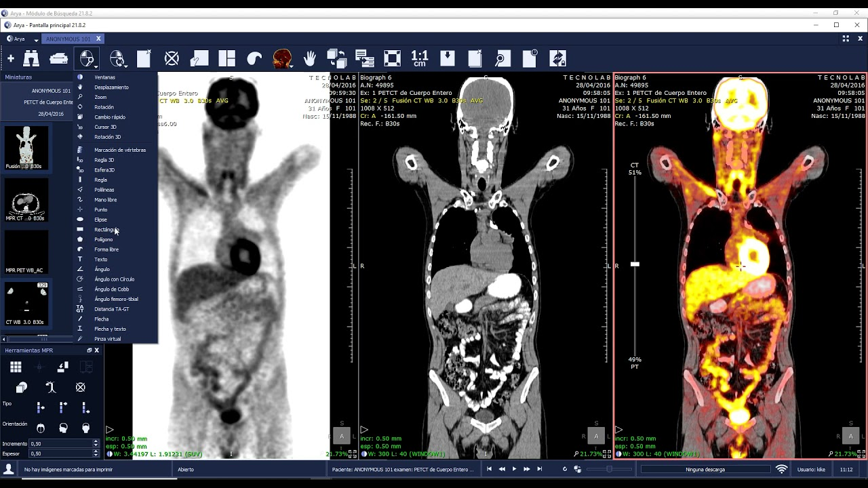
Task: Open the Arya dropdown arrow
Action: tap(36, 39)
